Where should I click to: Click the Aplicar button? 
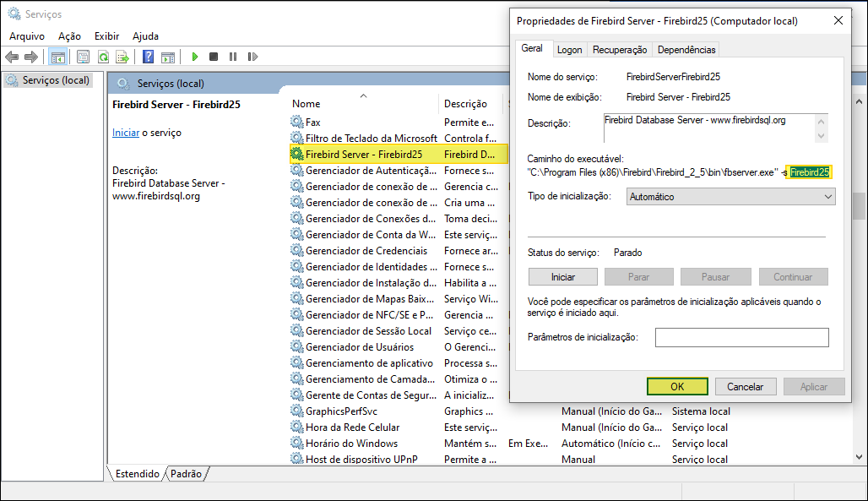point(814,386)
